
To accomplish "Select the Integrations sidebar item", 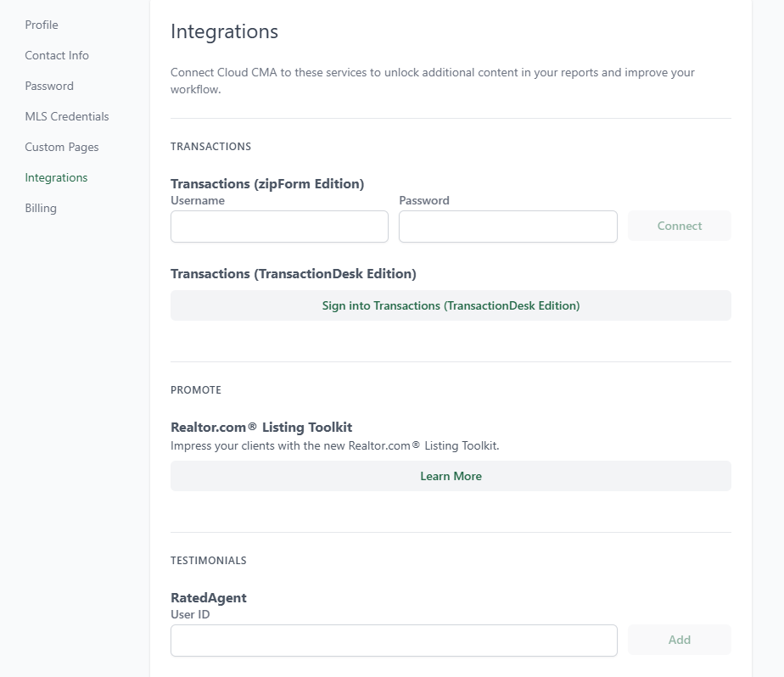I will coord(56,177).
